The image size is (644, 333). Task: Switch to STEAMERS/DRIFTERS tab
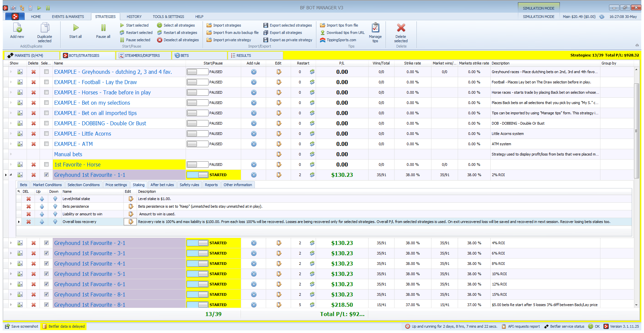143,55
